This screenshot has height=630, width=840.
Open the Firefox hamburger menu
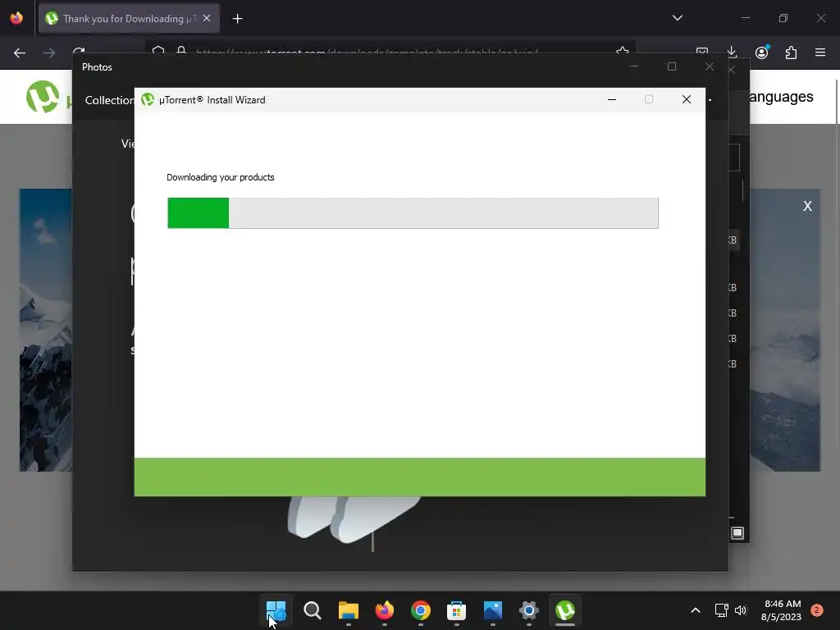[820, 52]
